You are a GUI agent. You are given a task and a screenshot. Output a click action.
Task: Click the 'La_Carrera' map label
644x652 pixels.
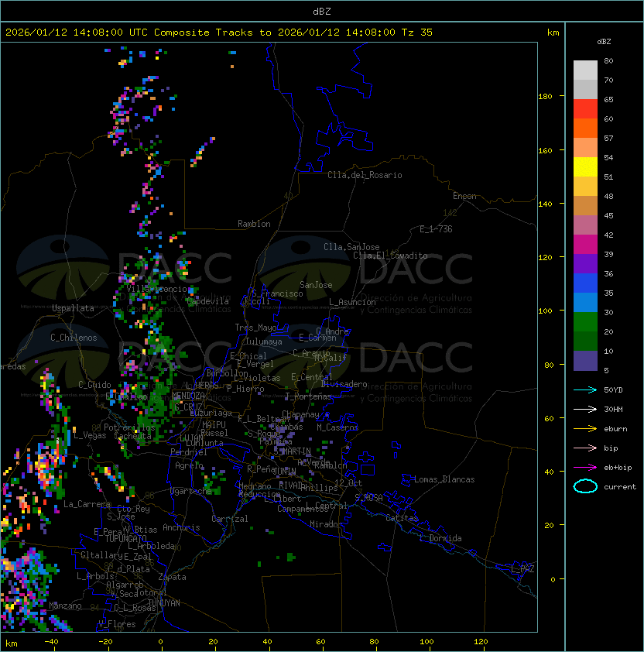click(x=87, y=504)
